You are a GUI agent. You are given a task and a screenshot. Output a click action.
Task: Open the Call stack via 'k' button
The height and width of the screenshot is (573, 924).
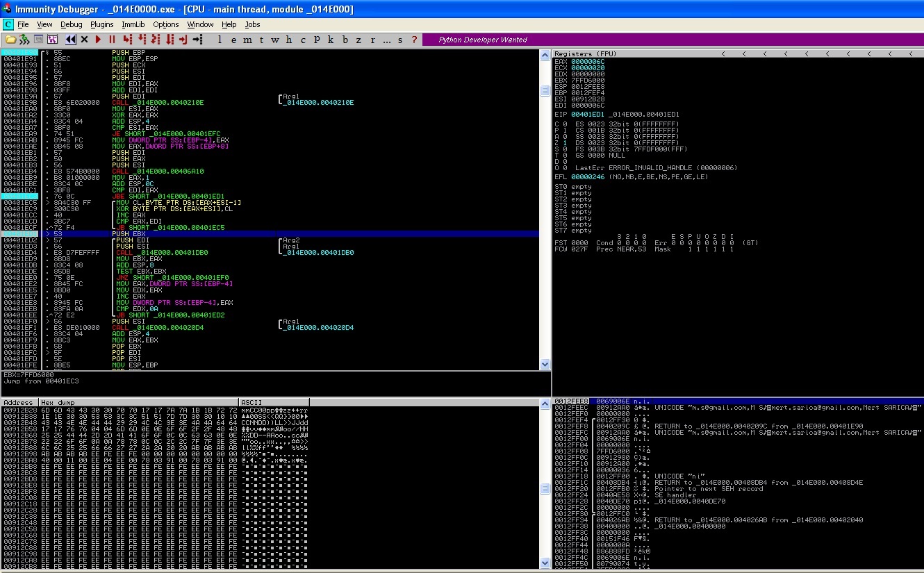[x=331, y=40]
